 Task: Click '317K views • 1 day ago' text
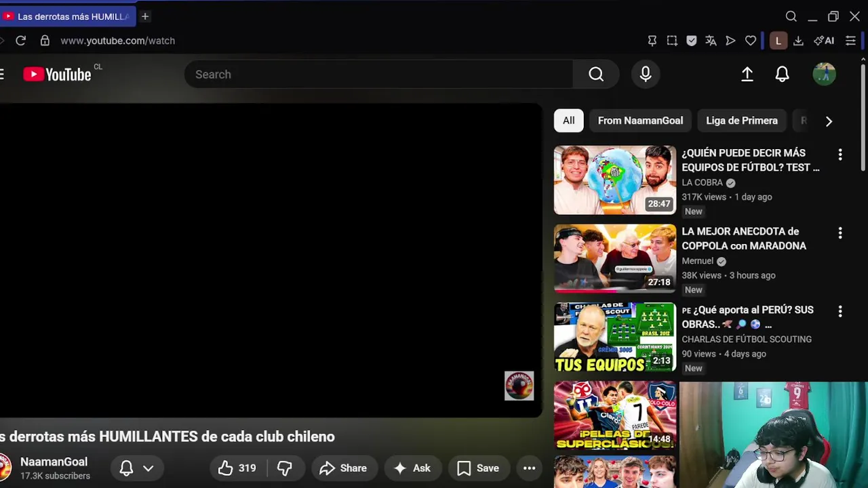point(727,197)
